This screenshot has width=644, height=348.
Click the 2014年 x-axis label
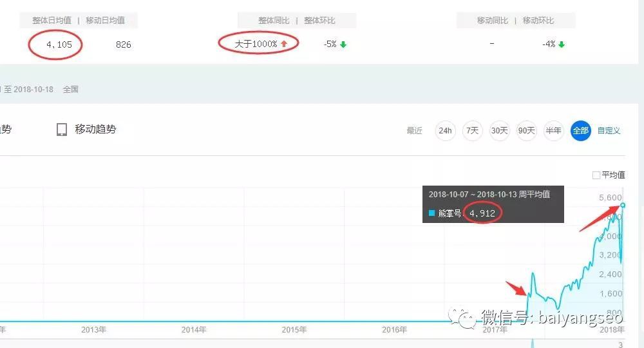(x=194, y=329)
